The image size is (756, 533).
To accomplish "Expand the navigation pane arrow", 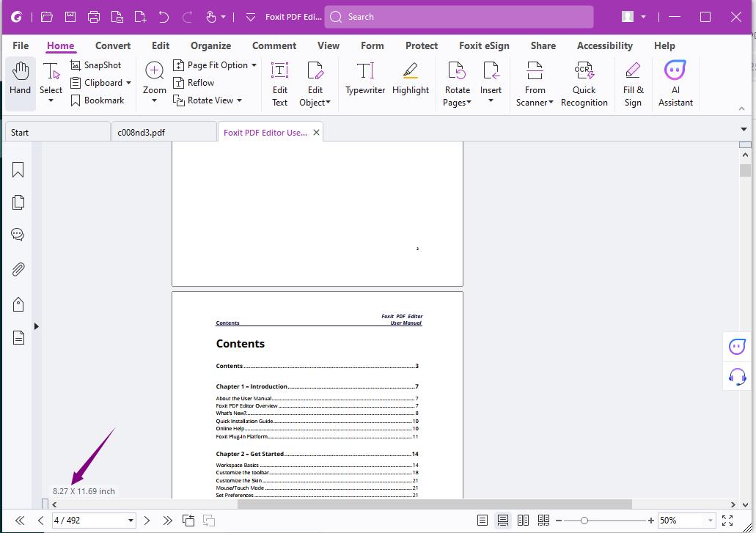I will tap(36, 326).
